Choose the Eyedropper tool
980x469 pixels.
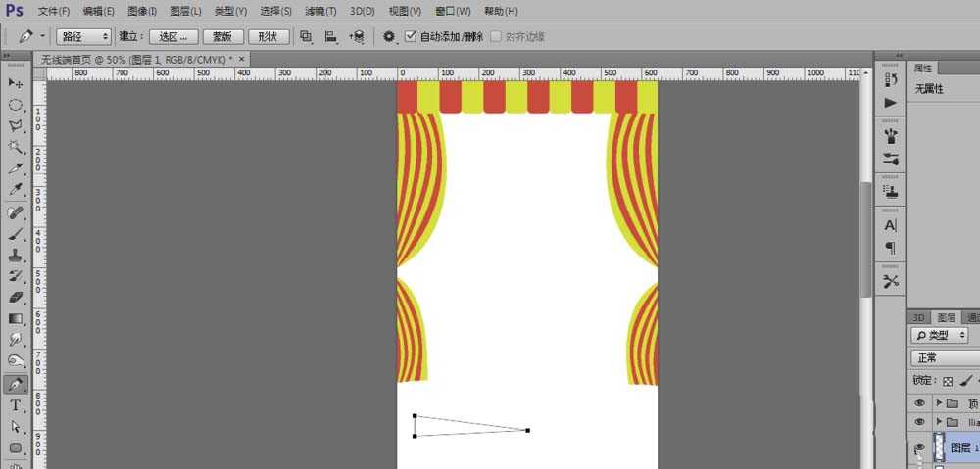click(16, 190)
